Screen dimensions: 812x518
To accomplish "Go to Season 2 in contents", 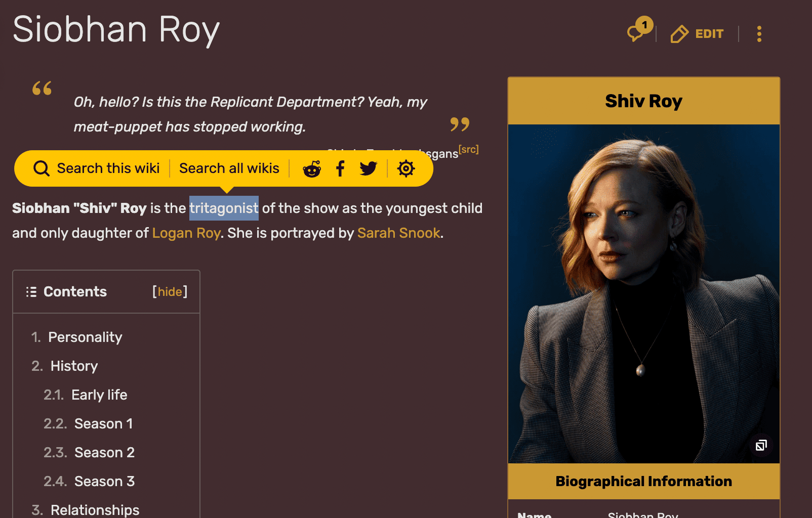I will coord(104,453).
